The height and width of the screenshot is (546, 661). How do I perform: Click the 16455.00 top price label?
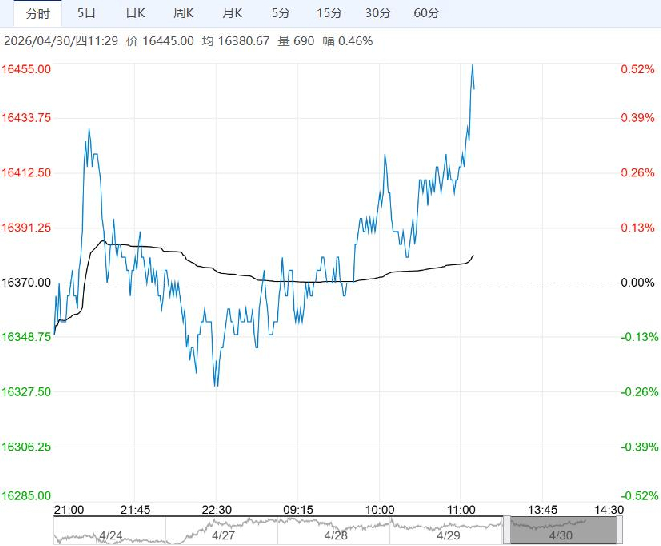click(x=27, y=69)
